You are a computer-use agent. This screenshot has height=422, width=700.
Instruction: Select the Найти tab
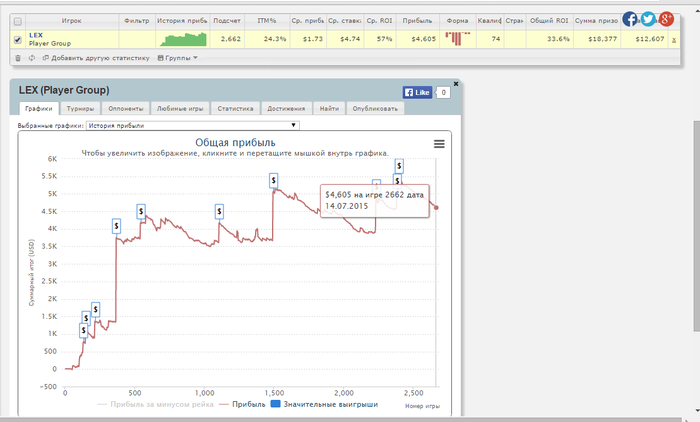tap(329, 109)
